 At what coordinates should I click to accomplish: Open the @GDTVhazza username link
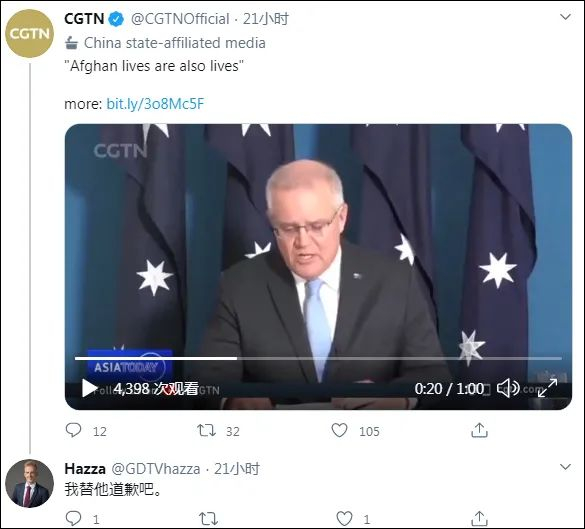[x=156, y=469]
